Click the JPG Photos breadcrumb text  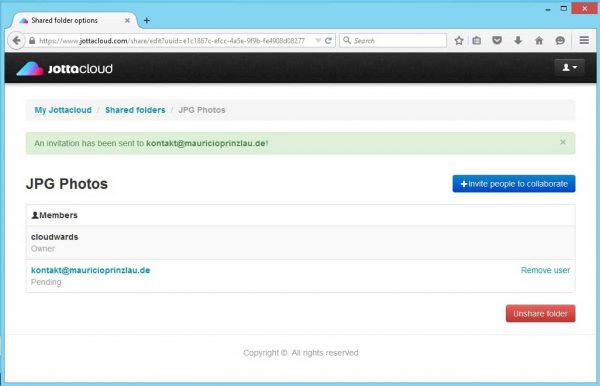[202, 110]
